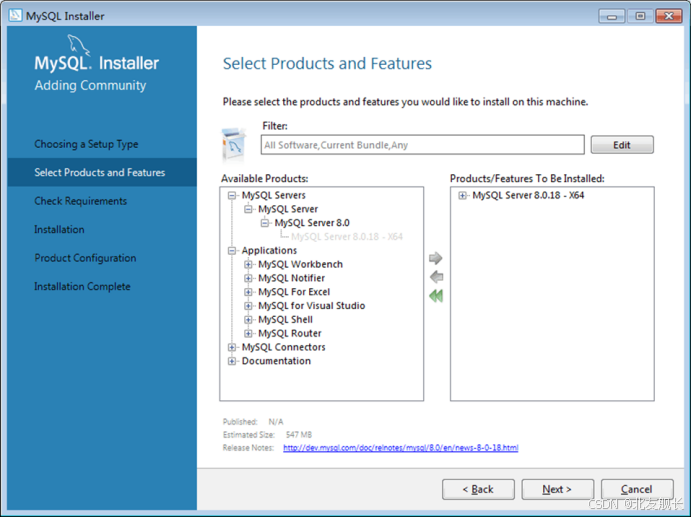Select greyed MySQL Server 8.0.18 - X64 item

tap(347, 237)
